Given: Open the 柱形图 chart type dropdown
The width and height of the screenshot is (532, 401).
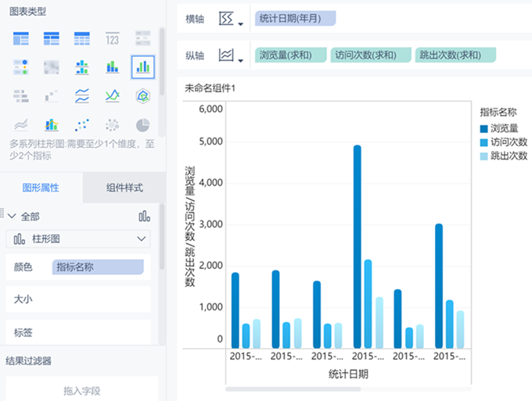Looking at the screenshot, I should [x=78, y=239].
